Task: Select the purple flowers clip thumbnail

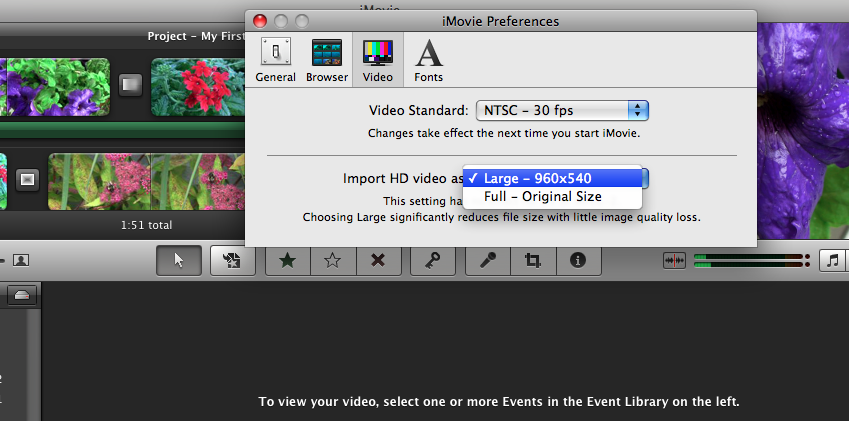Action: (x=54, y=87)
